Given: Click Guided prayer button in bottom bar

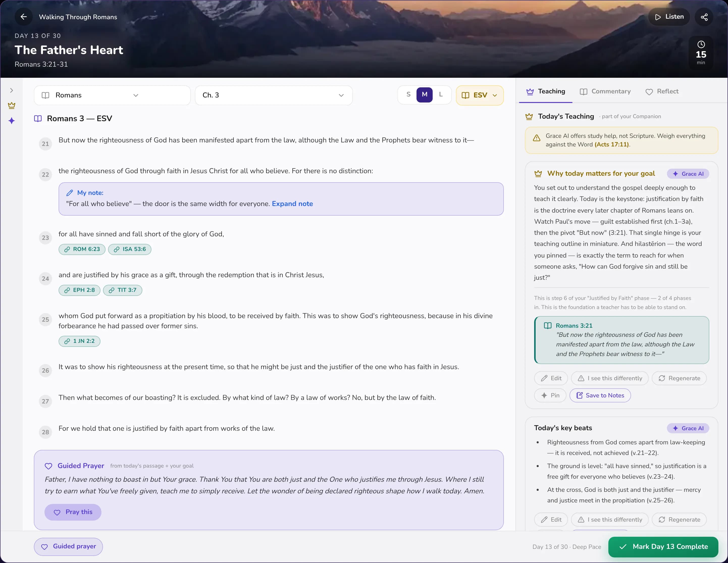Looking at the screenshot, I should pos(68,547).
